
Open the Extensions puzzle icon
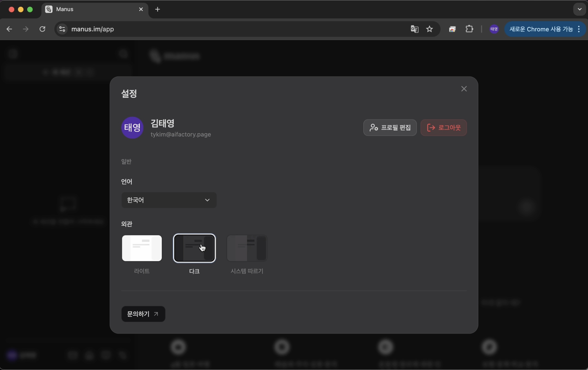coord(469,29)
